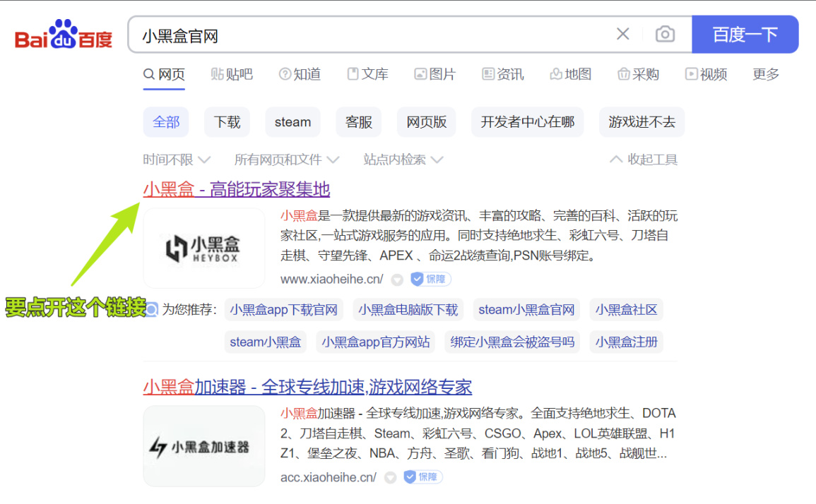Choose the 客服 filter chip
816x504 pixels.
coord(359,122)
